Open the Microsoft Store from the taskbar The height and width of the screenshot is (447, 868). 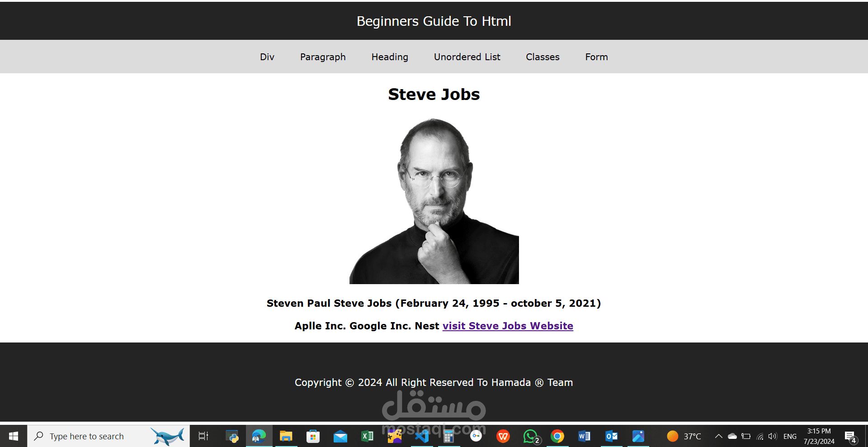coord(313,436)
